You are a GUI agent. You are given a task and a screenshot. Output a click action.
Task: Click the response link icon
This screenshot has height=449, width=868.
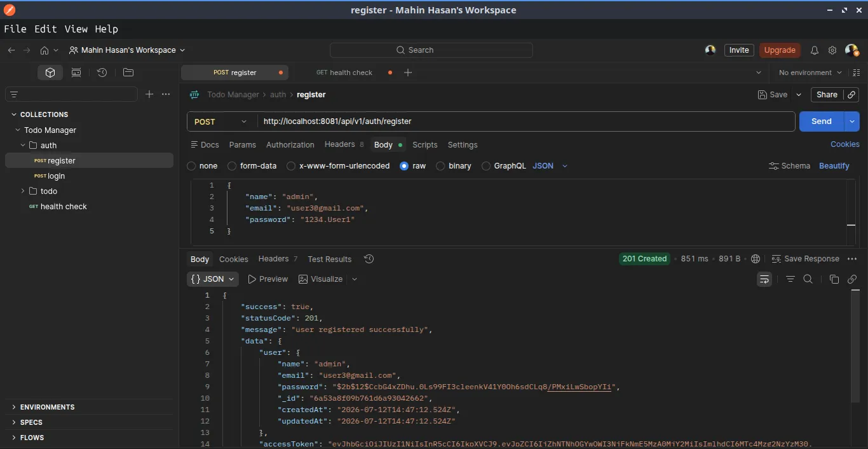[852, 279]
